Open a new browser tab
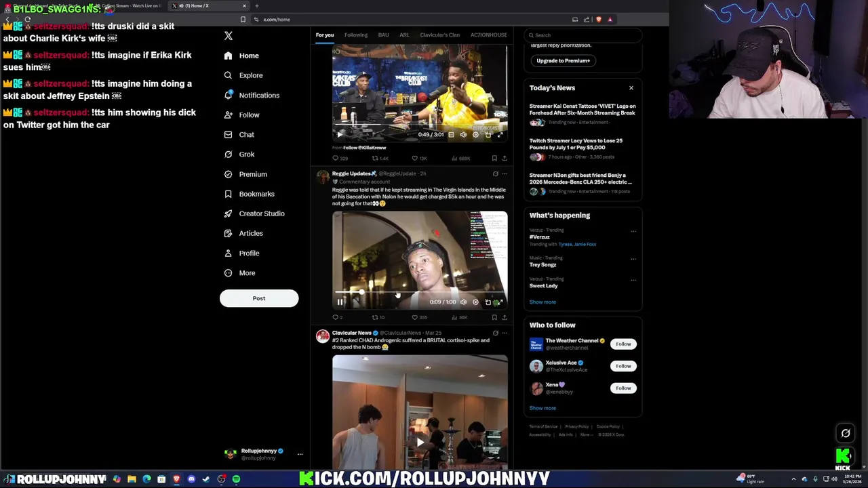Viewport: 868px width, 488px height. point(256,6)
